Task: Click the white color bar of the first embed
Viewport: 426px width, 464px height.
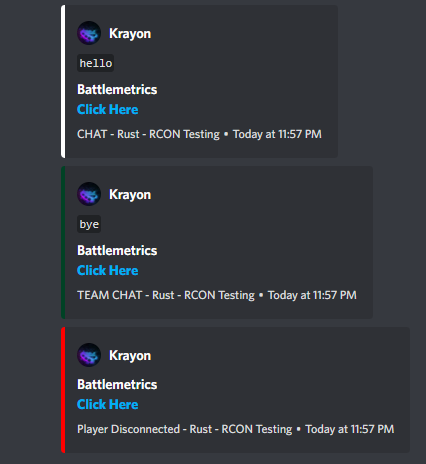Action: 63,81
